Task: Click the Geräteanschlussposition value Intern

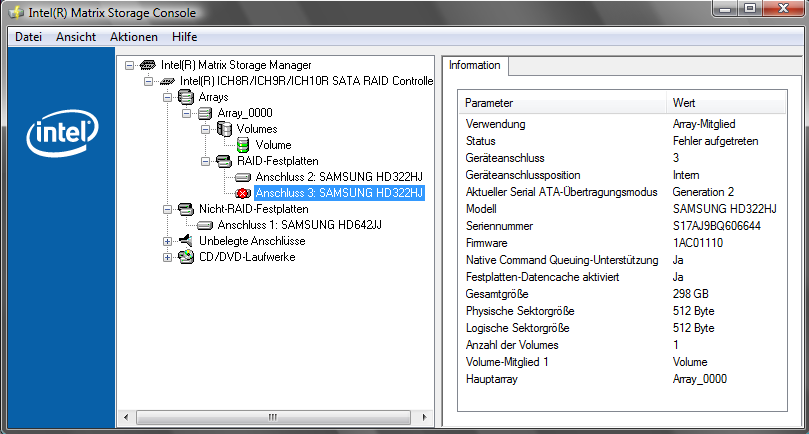Action: [686, 175]
